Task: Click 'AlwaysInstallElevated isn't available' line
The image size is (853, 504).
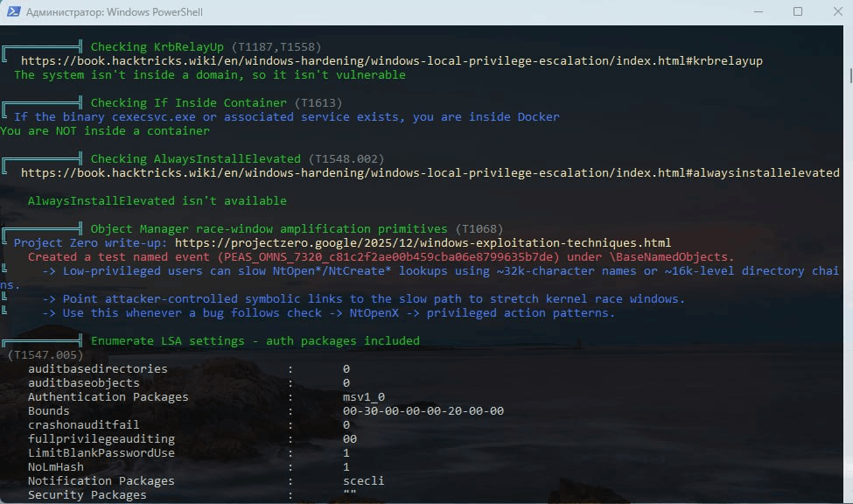Action: point(157,201)
